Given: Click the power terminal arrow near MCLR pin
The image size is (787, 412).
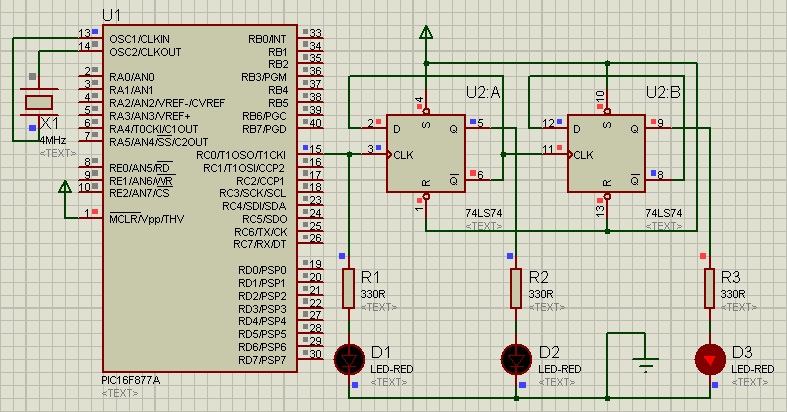Looking at the screenshot, I should pyautogui.click(x=65, y=185).
